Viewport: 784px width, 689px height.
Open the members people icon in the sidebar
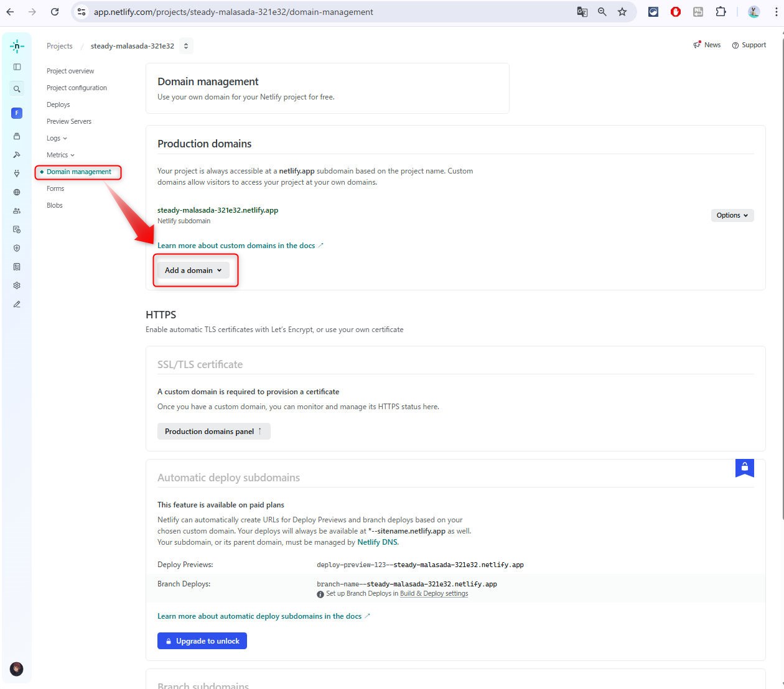17,211
